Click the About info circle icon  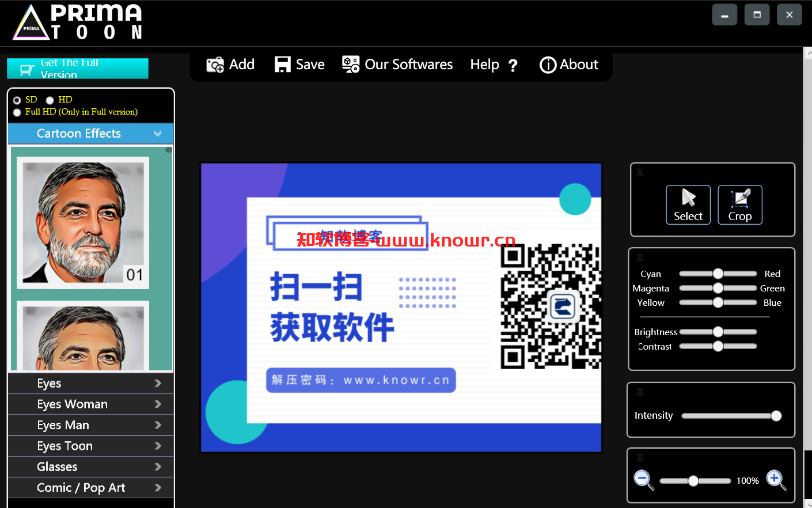[x=548, y=65]
